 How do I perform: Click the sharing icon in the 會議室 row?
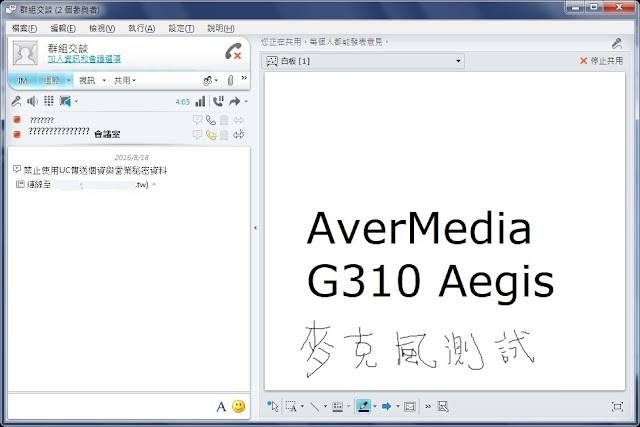[239, 134]
